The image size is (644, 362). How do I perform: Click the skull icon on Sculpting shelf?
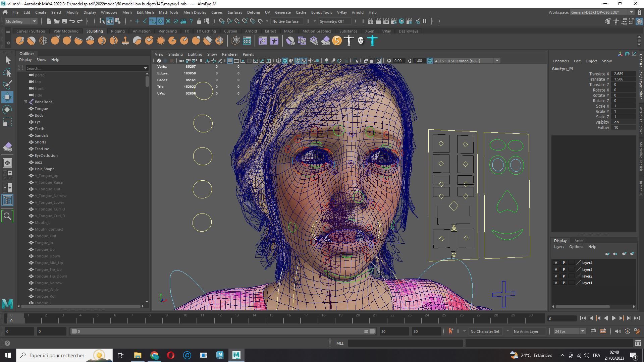click(361, 41)
